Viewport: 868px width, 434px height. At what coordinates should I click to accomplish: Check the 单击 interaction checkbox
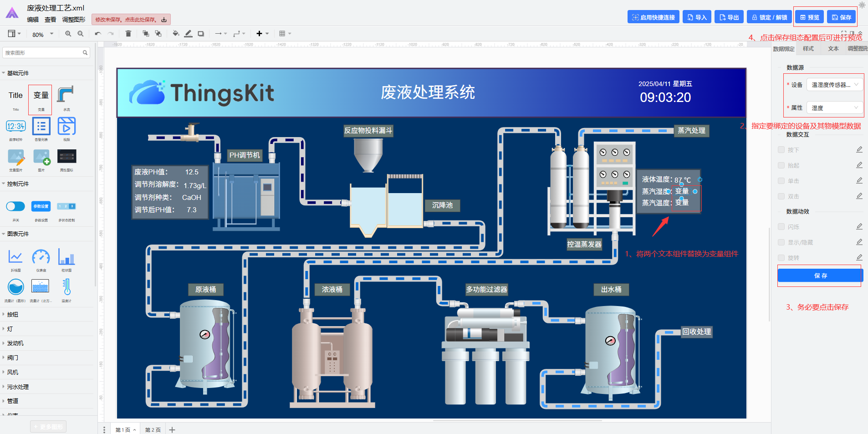(x=781, y=181)
